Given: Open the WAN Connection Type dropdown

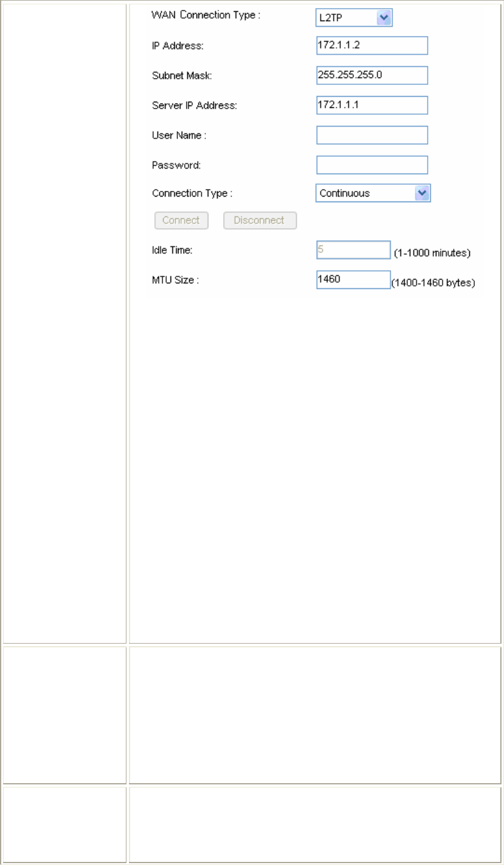Looking at the screenshot, I should point(354,18).
